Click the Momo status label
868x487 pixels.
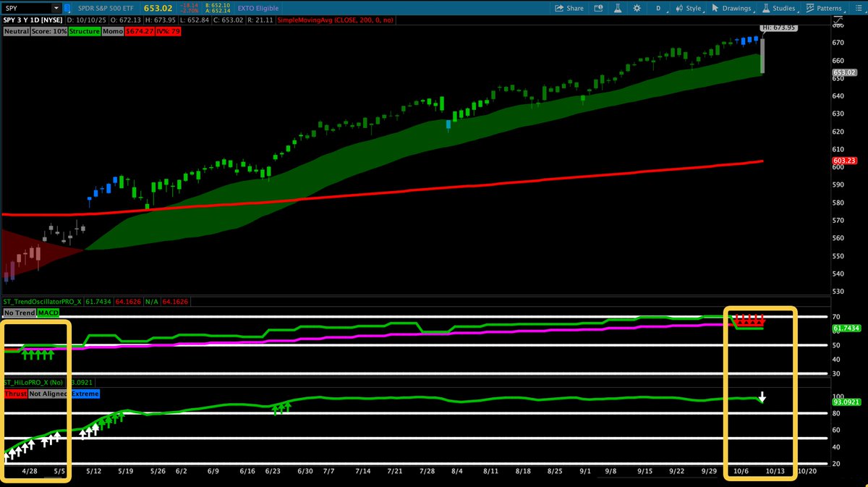tap(112, 32)
